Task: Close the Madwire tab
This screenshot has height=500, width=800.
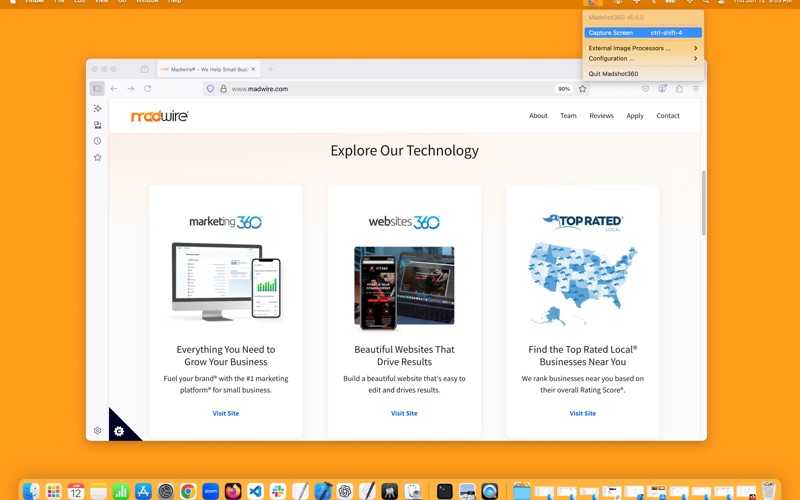Action: (x=253, y=69)
